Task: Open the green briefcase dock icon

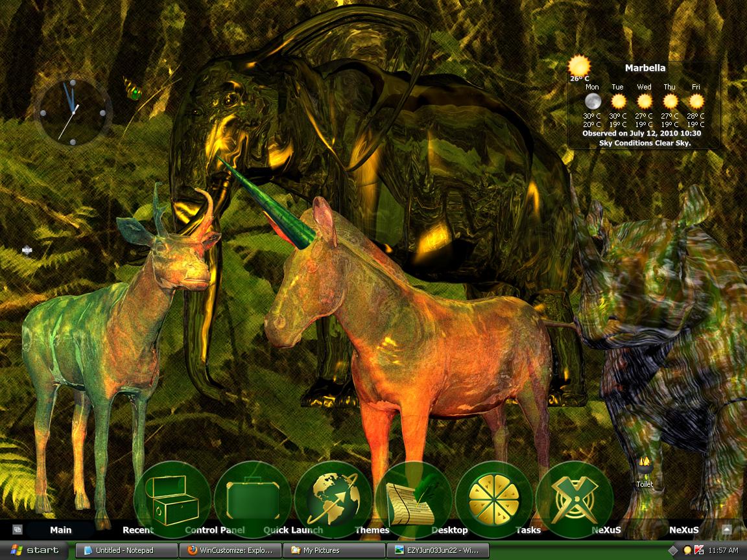Action: (252, 500)
